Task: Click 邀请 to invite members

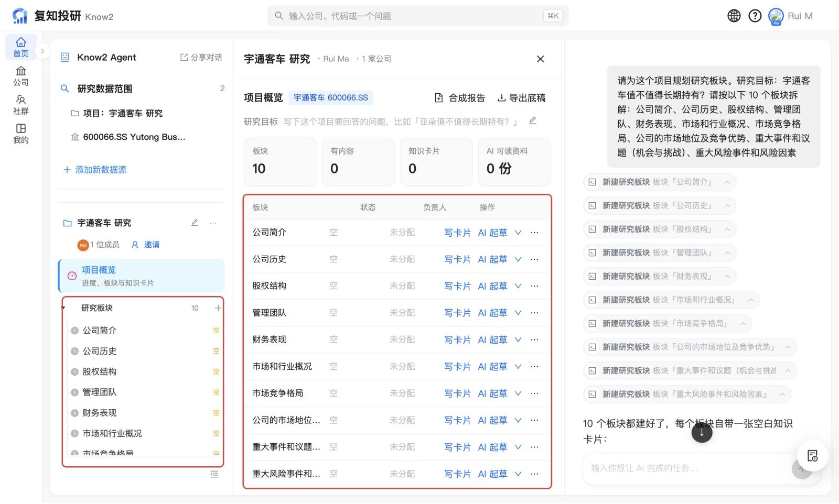Action: pyautogui.click(x=146, y=245)
